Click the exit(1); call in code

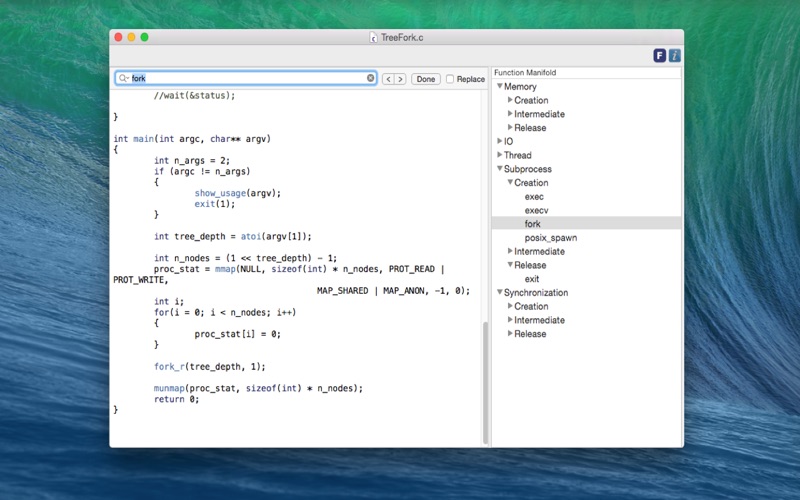pos(215,204)
